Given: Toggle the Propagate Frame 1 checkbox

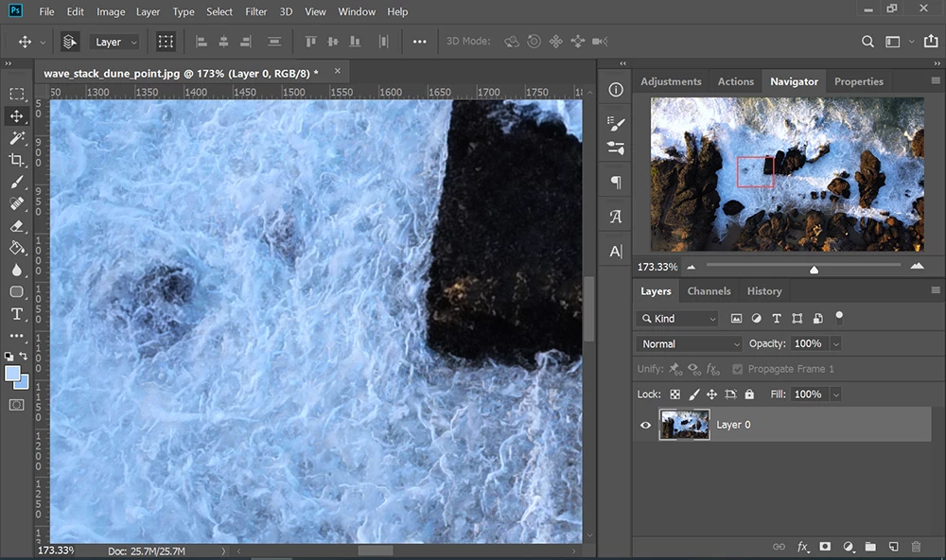Looking at the screenshot, I should pyautogui.click(x=737, y=369).
